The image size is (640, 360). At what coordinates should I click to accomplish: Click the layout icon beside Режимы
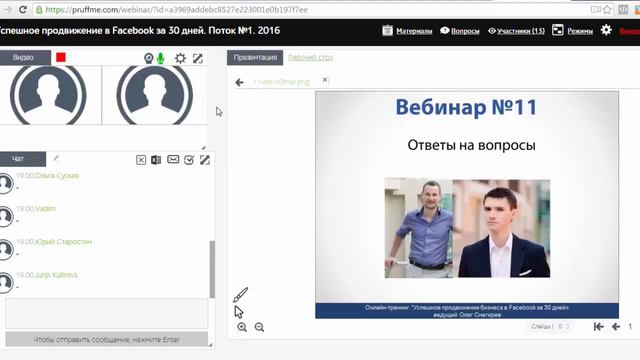click(558, 30)
